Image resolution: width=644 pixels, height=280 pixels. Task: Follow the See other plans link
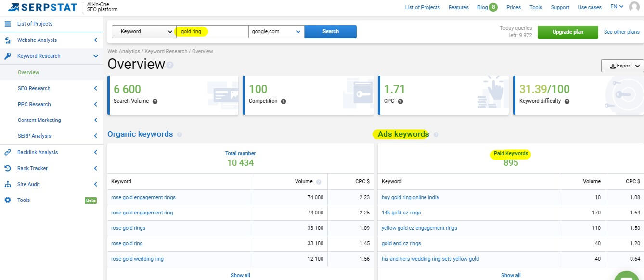[622, 32]
